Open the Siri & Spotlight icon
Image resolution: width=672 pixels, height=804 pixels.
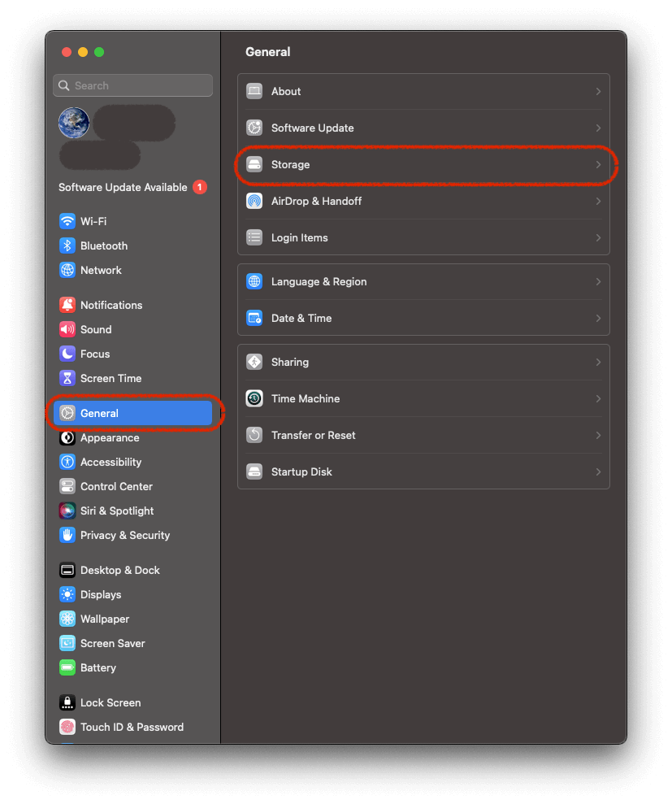click(x=67, y=511)
